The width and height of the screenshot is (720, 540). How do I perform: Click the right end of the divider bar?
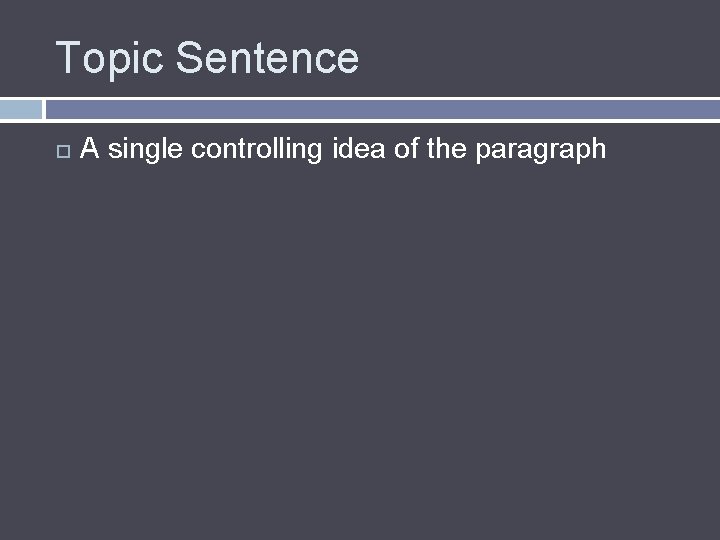point(710,109)
